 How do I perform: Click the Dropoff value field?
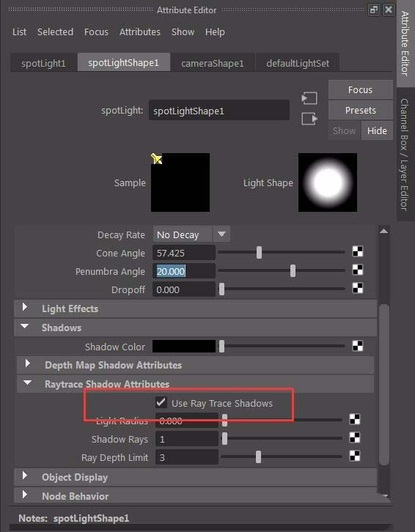coord(184,289)
